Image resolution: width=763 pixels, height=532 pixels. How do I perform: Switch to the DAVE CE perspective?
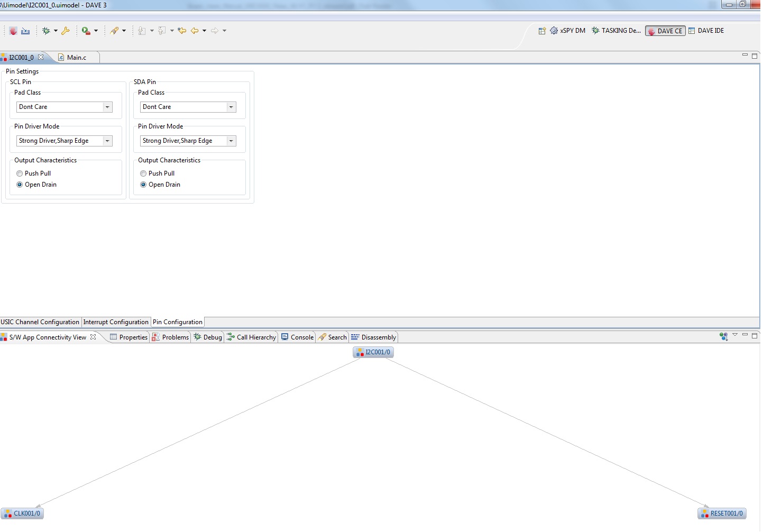click(665, 31)
